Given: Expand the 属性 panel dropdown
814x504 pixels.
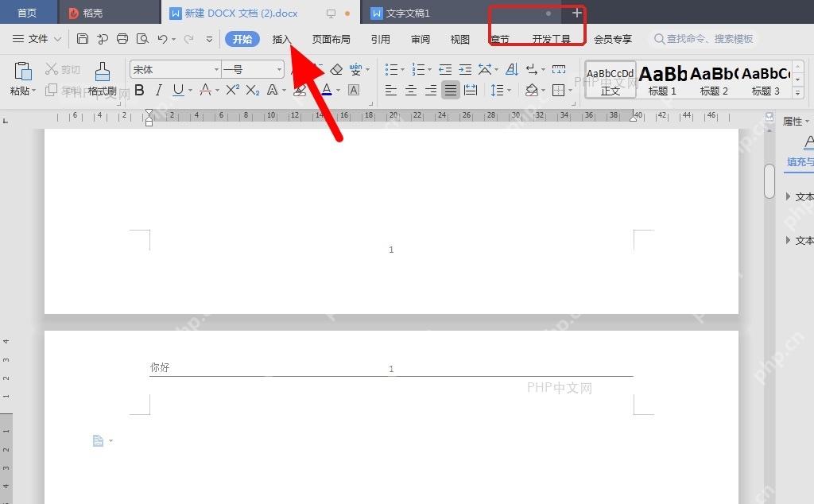Looking at the screenshot, I should [808, 122].
